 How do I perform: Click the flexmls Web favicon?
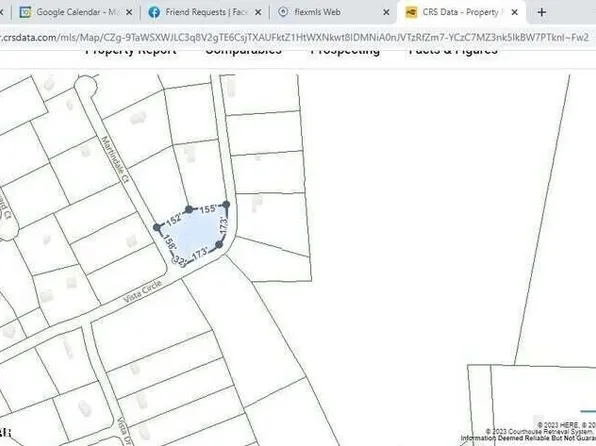pos(283,12)
